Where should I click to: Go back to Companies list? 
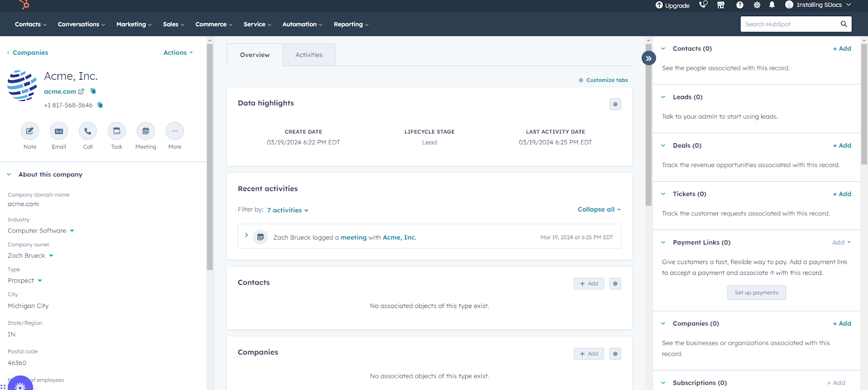tap(27, 53)
